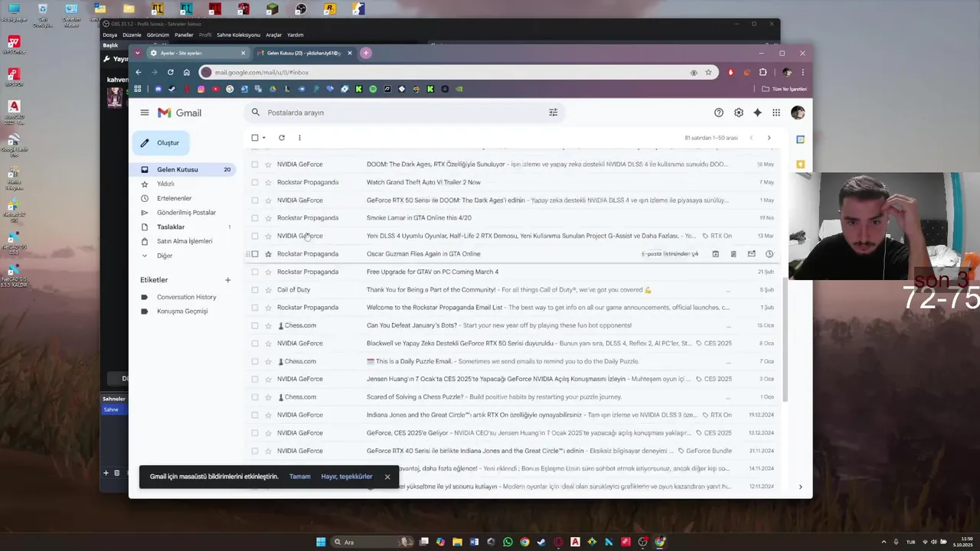Open the Taslaklar drafts folder

171,227
